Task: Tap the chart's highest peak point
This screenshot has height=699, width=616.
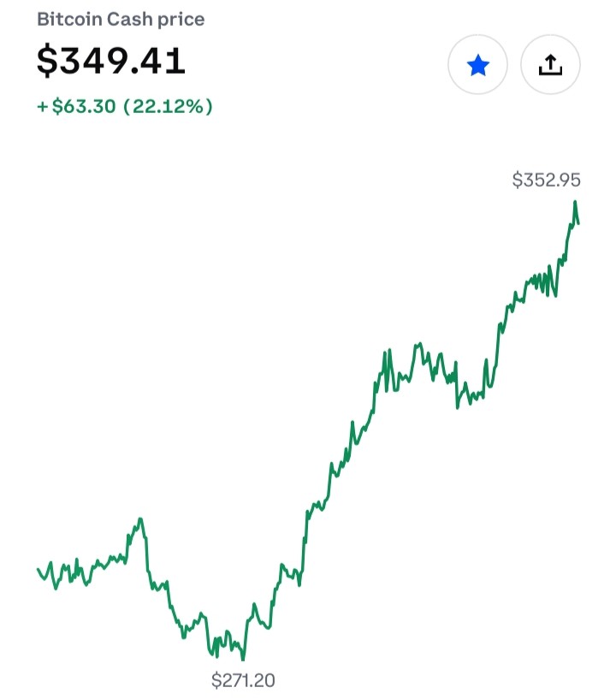Action: click(x=575, y=203)
